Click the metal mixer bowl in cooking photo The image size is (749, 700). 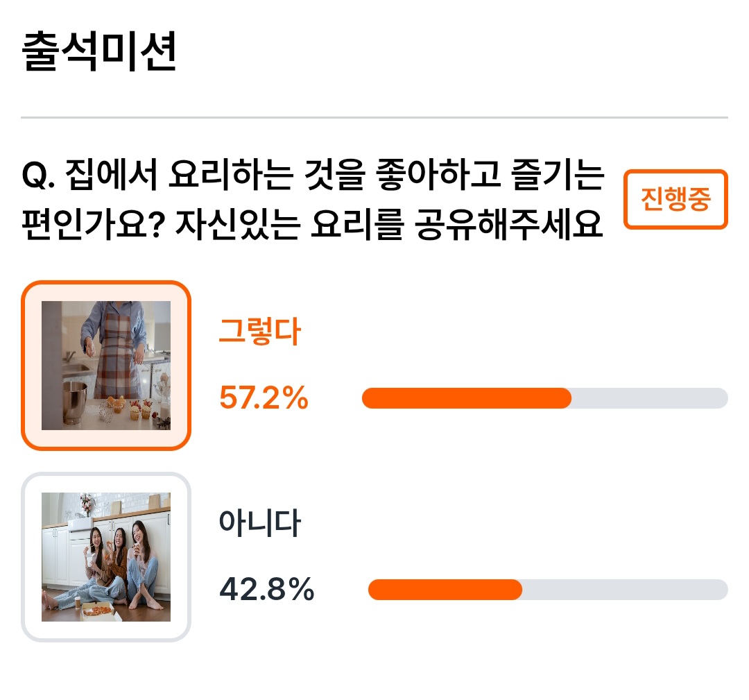tap(75, 403)
